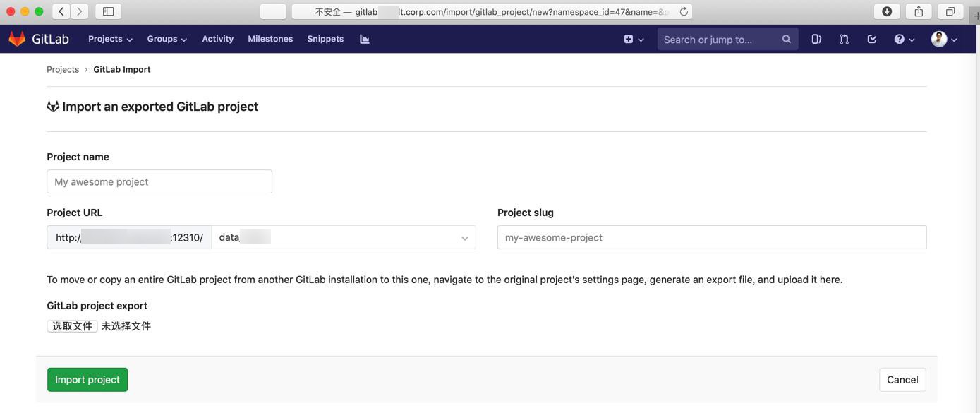Image resolution: width=980 pixels, height=413 pixels.
Task: Click the 'Project URL' label
Action: click(75, 213)
